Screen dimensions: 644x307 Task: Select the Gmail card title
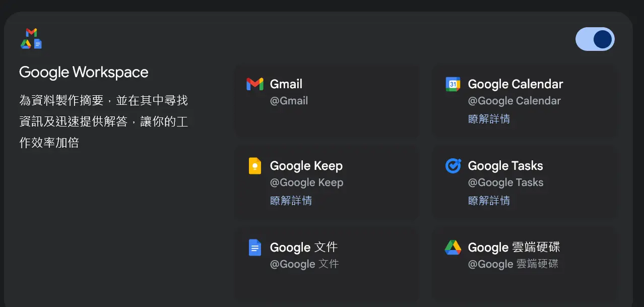click(286, 84)
